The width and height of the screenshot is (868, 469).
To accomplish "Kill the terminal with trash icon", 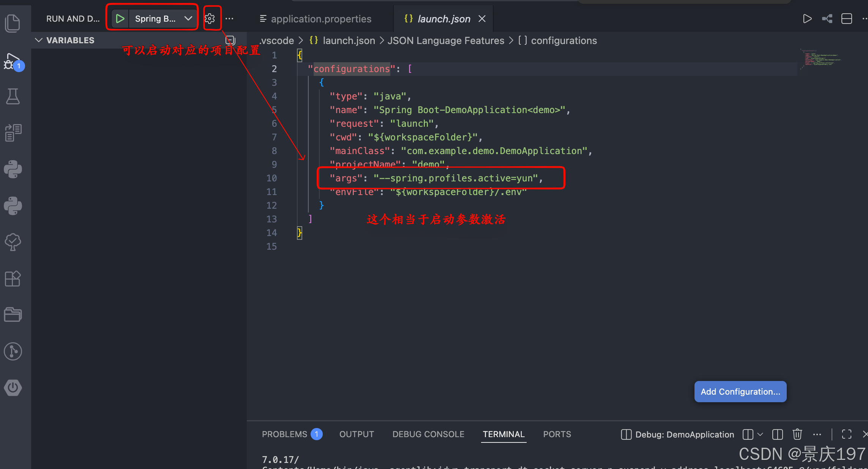I will 797,434.
